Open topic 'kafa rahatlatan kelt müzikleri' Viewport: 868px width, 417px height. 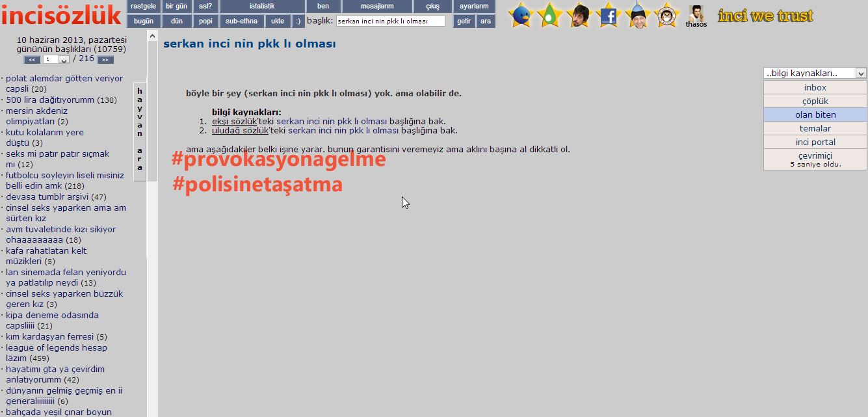click(46, 256)
